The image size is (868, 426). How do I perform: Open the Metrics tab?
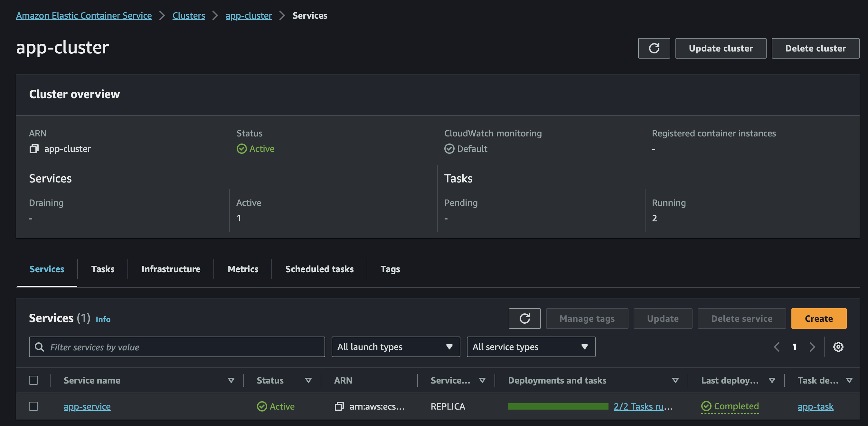pyautogui.click(x=243, y=269)
